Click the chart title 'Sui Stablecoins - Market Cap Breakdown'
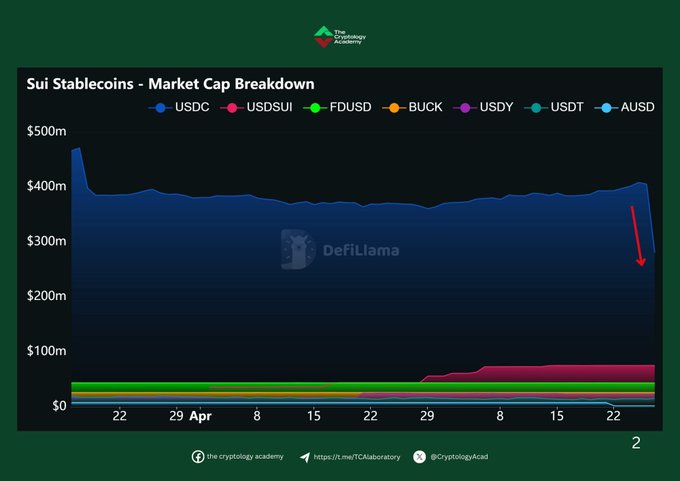The height and width of the screenshot is (481, 680). click(170, 84)
